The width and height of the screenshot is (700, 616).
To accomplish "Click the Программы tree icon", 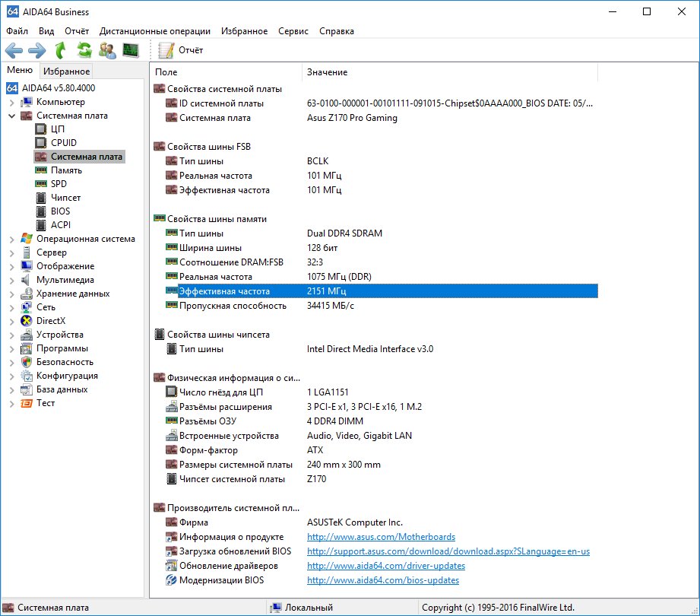I will (27, 348).
